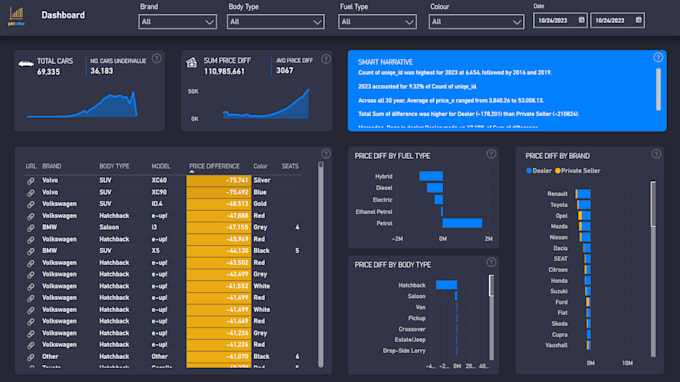Select the Diesel bar in fuel chart
680x382 pixels.
(x=435, y=188)
